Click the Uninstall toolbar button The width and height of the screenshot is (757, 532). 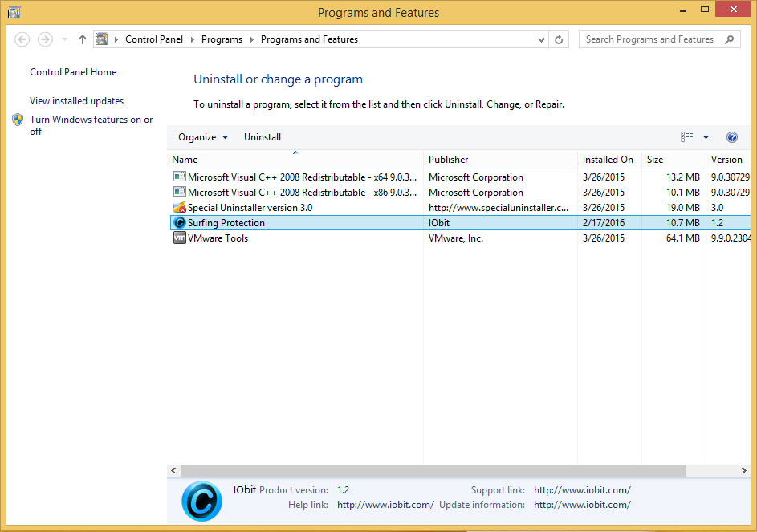(x=263, y=137)
